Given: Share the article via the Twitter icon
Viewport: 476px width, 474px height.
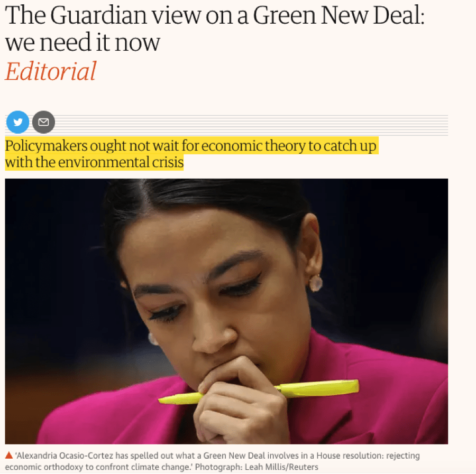Looking at the screenshot, I should [17, 122].
